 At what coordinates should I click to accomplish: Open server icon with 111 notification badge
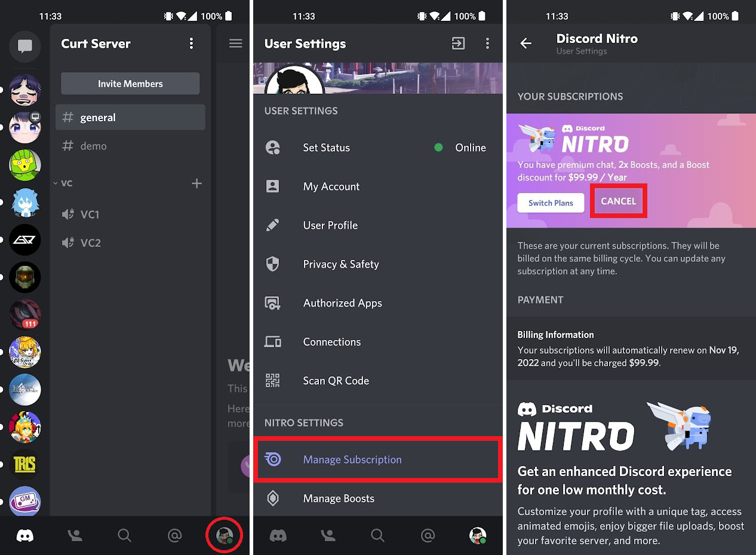pos(25,314)
